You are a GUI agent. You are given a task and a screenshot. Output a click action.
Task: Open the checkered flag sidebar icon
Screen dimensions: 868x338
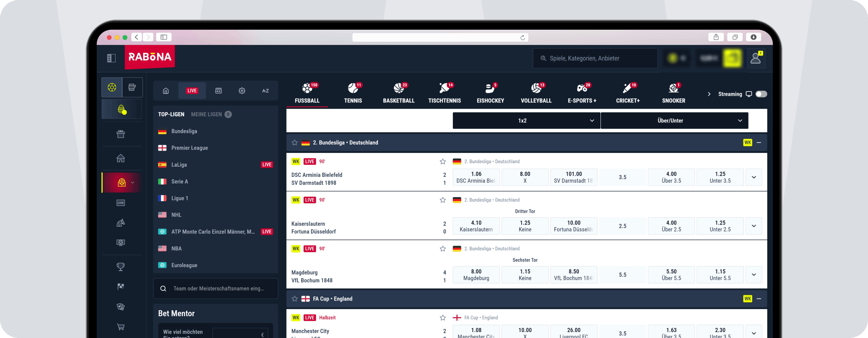pos(121,287)
